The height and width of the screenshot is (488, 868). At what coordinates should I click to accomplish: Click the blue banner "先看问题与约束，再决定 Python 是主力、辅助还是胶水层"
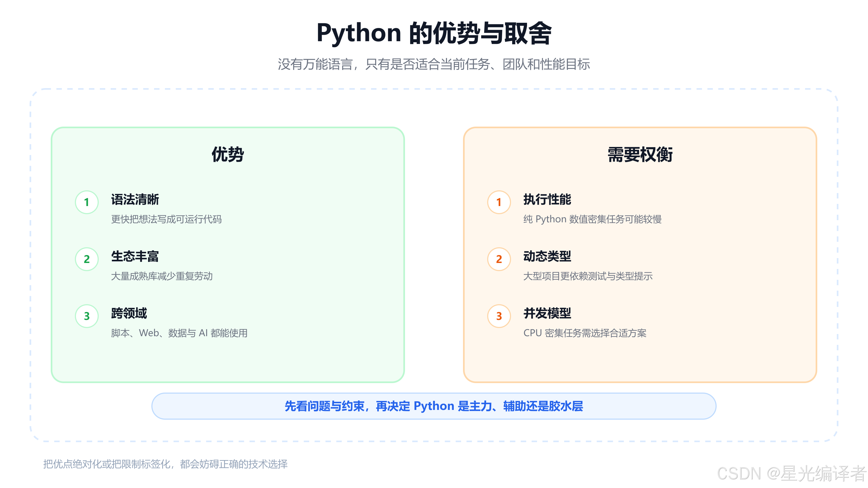(434, 406)
